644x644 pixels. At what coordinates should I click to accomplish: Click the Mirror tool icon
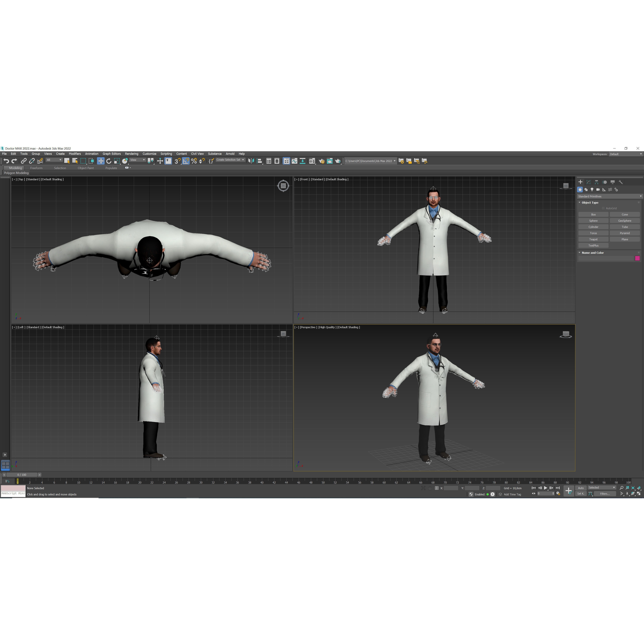(252, 161)
